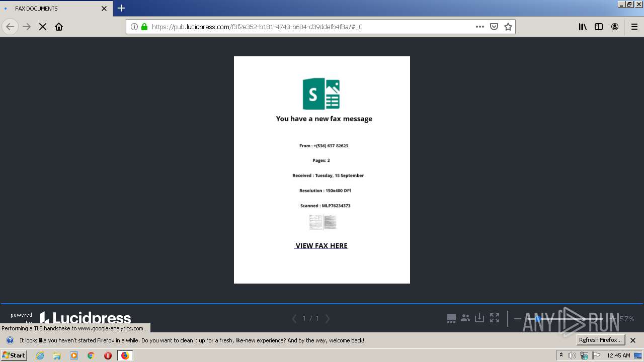The width and height of the screenshot is (644, 362).
Task: Open the share people icon
Action: pyautogui.click(x=465, y=318)
